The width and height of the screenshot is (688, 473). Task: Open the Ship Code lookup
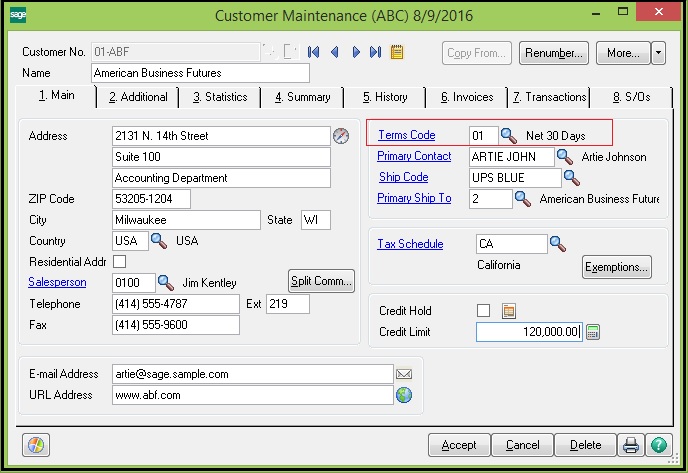[571, 178]
